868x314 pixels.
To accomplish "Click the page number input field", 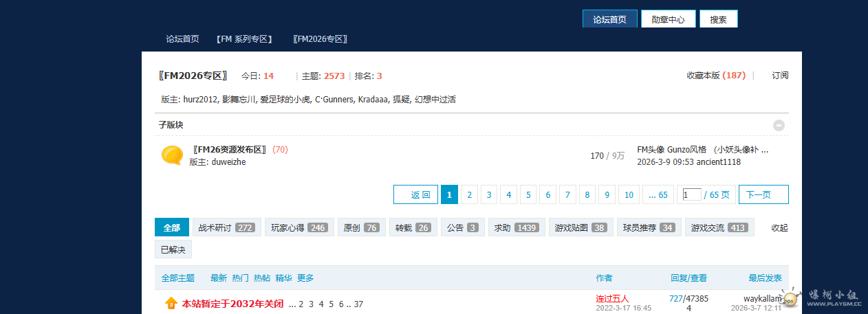I will (x=691, y=194).
